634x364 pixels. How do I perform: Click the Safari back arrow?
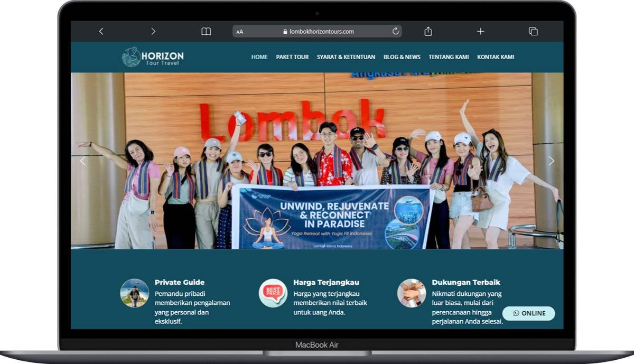pos(101,31)
